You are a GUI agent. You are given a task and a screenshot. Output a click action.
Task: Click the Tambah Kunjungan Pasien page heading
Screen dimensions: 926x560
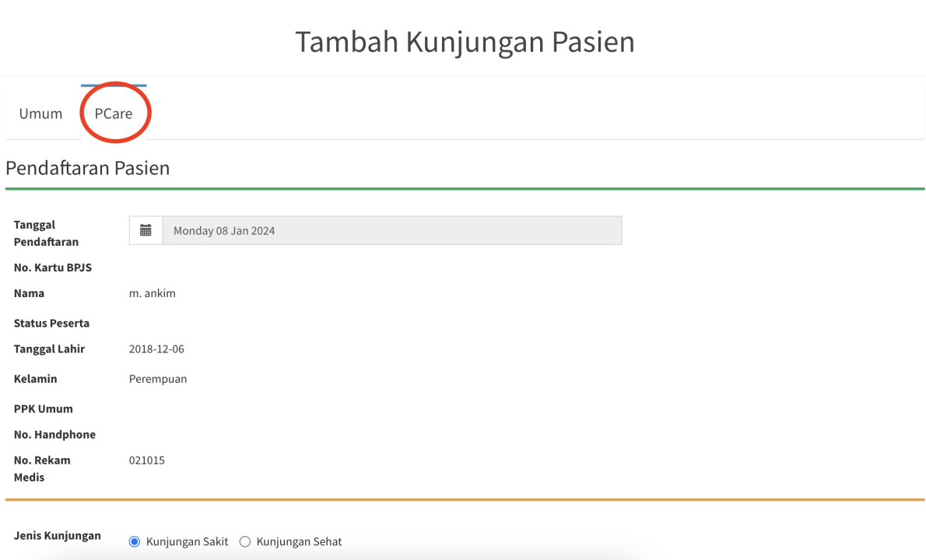coord(465,42)
